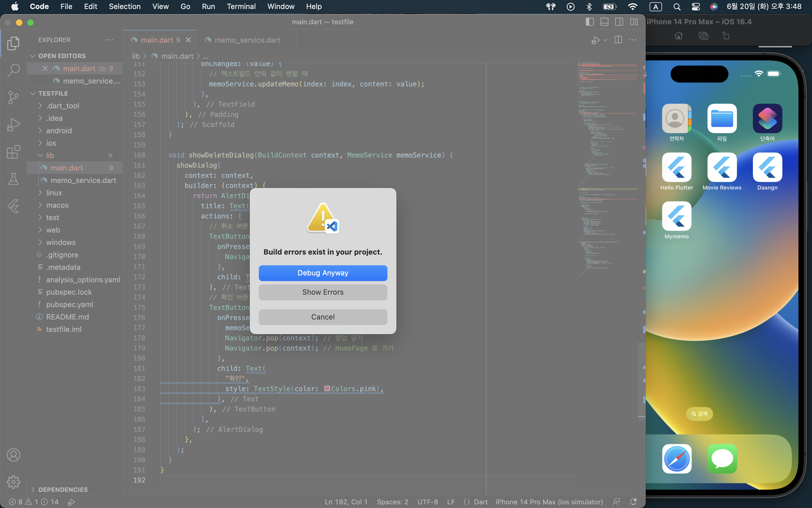Image resolution: width=812 pixels, height=508 pixels.
Task: Click simulator Home button icon
Action: coord(678,36)
